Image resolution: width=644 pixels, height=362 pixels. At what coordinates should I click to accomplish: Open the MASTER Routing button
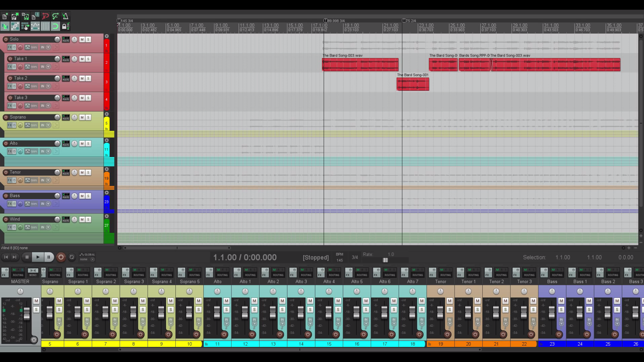tap(18, 272)
